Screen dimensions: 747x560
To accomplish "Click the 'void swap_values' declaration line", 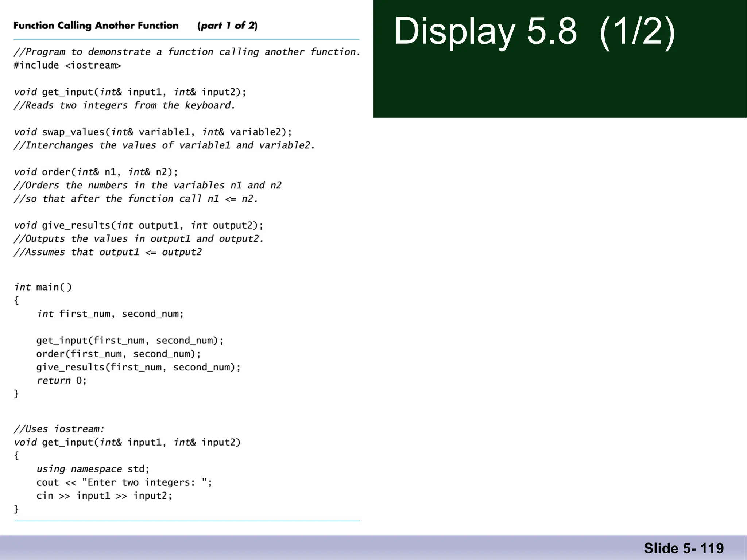I will point(153,132).
